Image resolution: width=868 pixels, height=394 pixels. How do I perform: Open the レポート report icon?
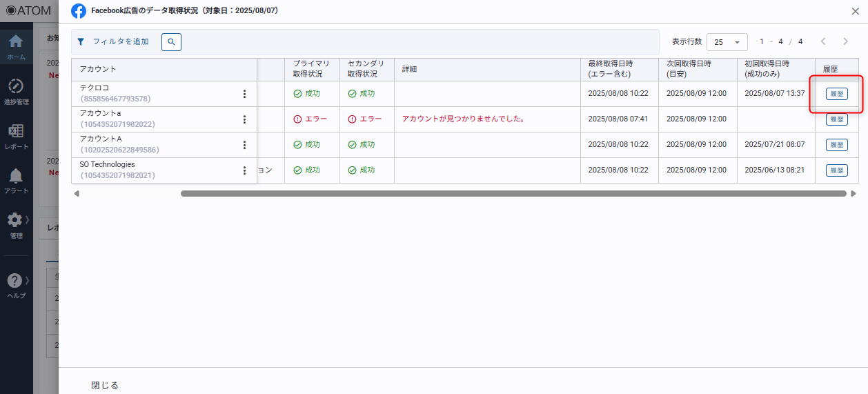[x=16, y=131]
